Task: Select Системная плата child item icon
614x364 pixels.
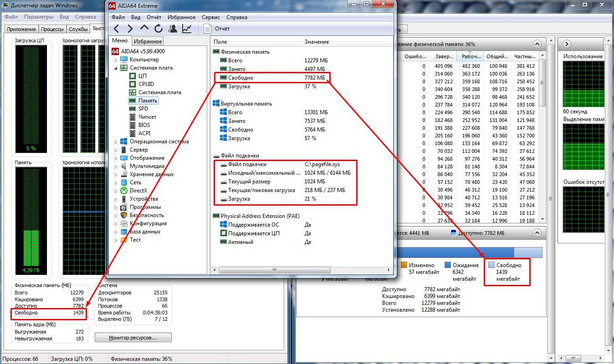Action: 133,92
